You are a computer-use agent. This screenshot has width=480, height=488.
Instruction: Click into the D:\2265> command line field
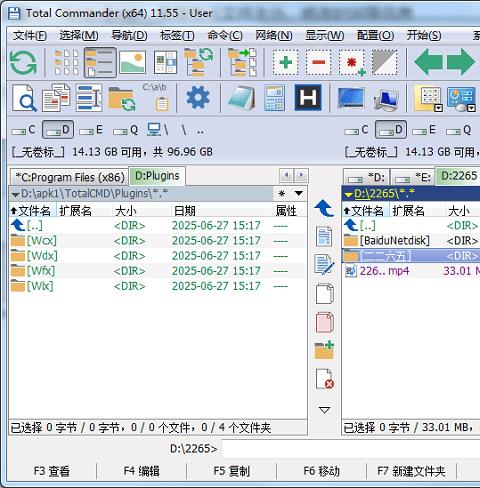coord(351,449)
